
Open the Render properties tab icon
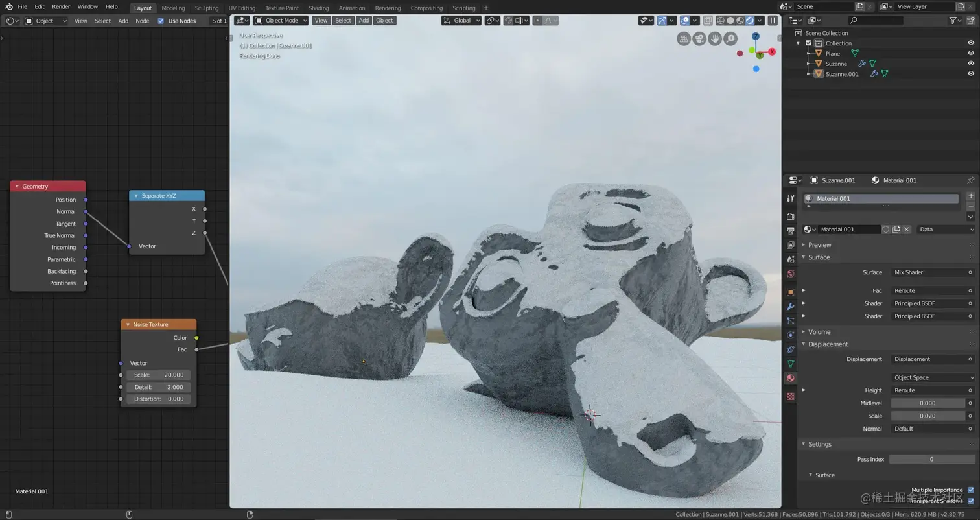click(x=790, y=216)
